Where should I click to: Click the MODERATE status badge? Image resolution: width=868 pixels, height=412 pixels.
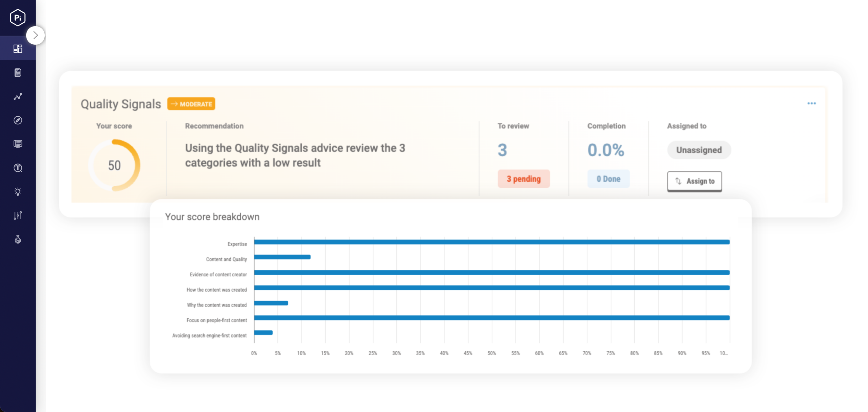click(191, 104)
